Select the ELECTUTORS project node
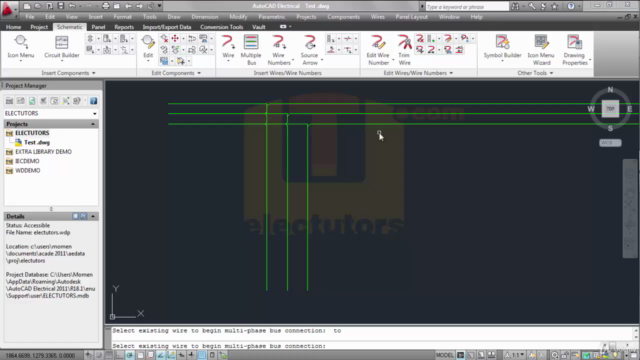The image size is (640, 360). (32, 133)
